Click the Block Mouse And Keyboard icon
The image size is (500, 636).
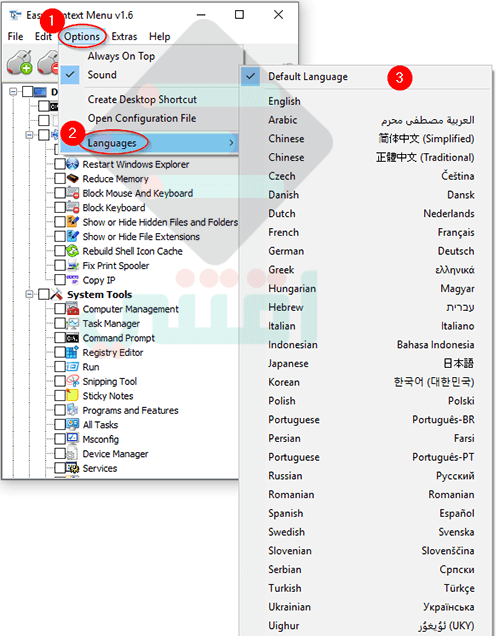coord(73,193)
